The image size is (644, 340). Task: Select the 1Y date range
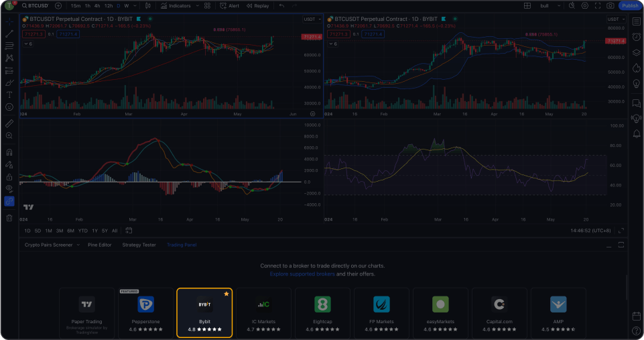tap(94, 231)
